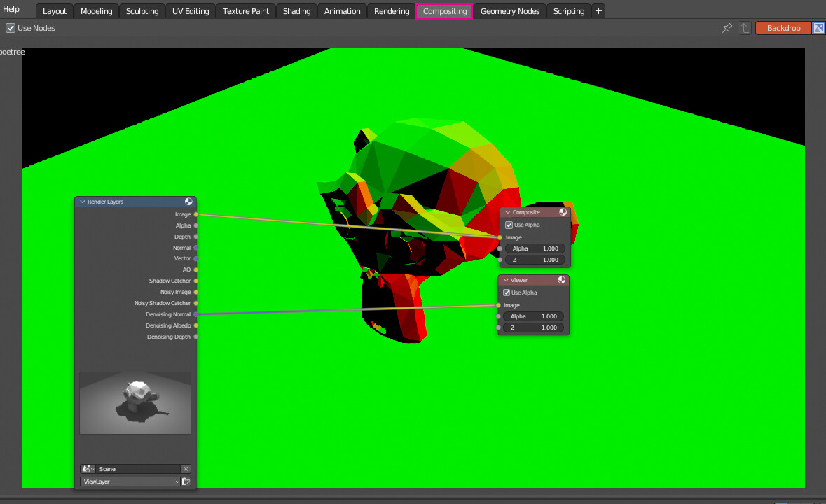Screen dimensions: 826x504
Task: Click the Composite node Image input socket
Action: coord(500,237)
